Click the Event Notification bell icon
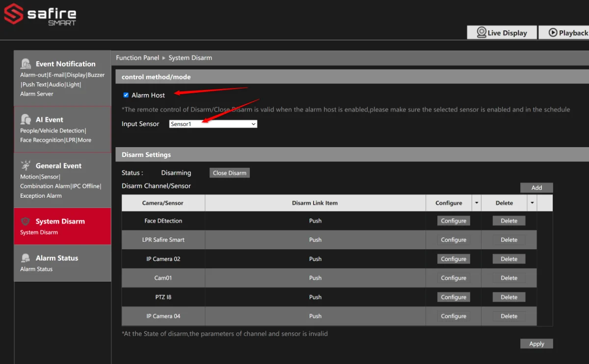Screen dimensions: 589x364 [26, 64]
